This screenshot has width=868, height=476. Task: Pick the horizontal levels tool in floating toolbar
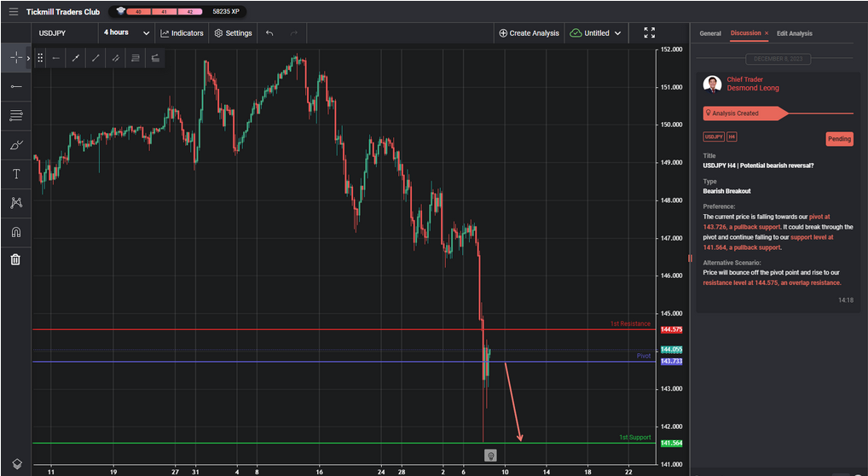tap(136, 58)
